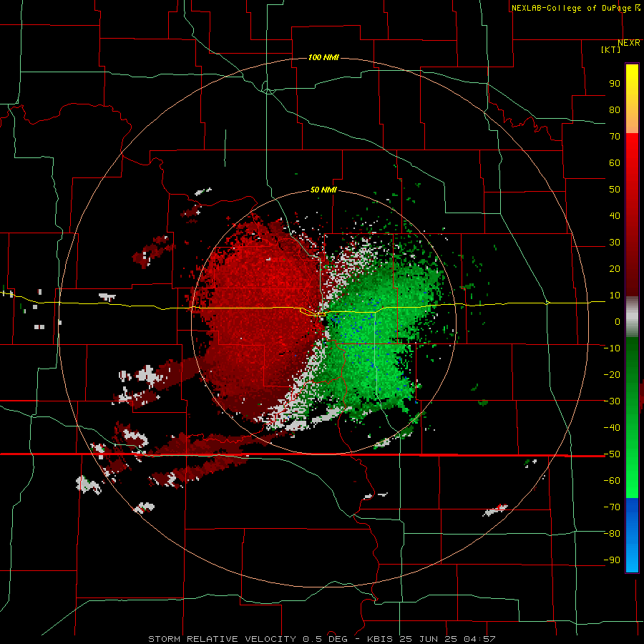The width and height of the screenshot is (644, 644).
Task: Click the 0 knot label on the color scale
Action: pos(618,321)
